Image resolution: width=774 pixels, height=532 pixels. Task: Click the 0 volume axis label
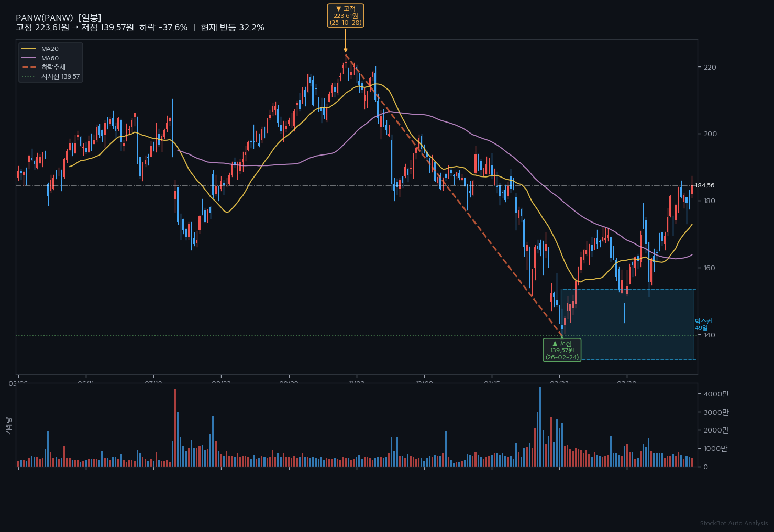[x=706, y=467]
